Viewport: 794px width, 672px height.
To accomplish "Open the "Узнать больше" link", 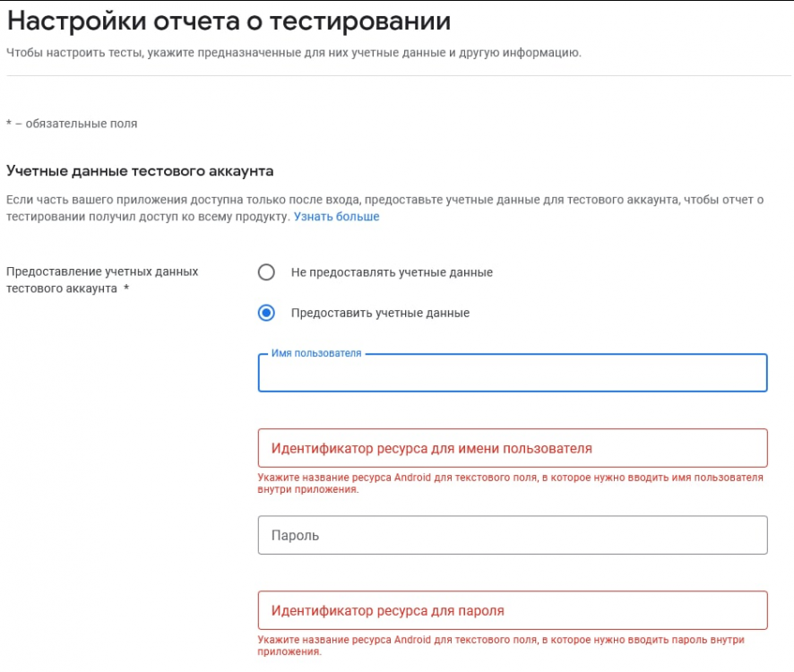I will pos(336,216).
